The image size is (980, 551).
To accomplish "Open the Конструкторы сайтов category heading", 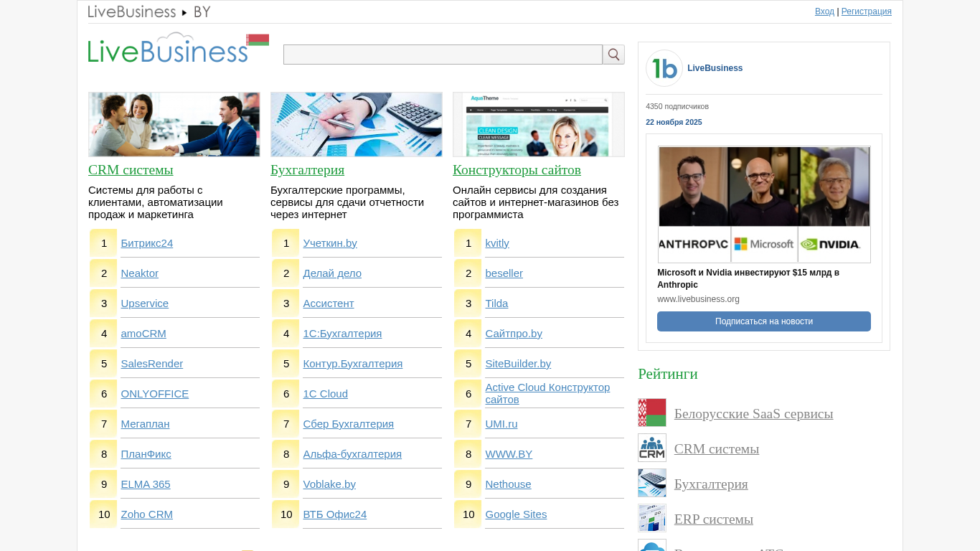I will click(517, 170).
